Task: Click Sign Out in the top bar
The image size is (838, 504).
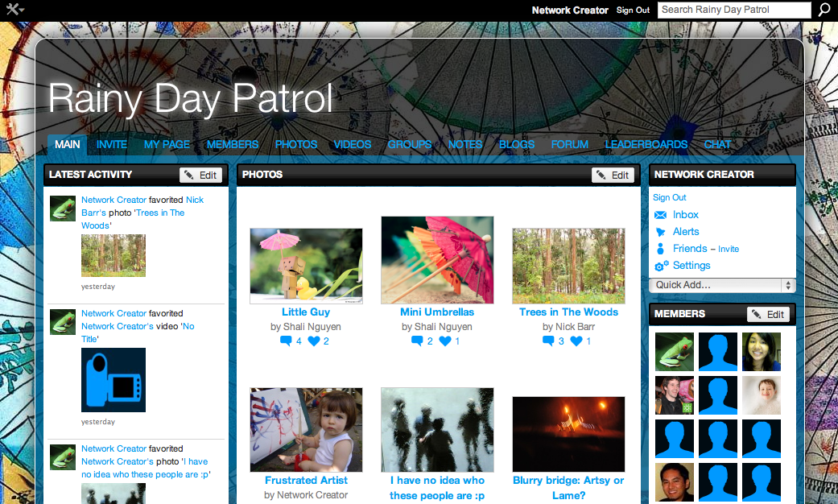Action: pos(633,10)
